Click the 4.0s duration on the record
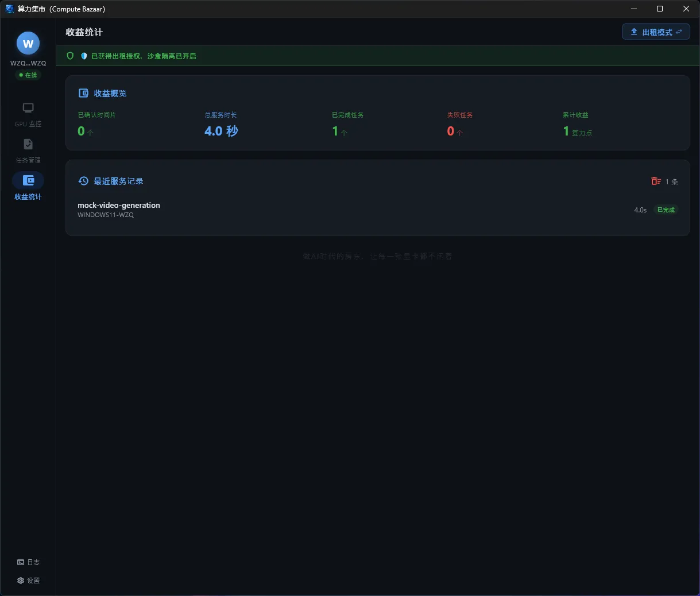This screenshot has width=700, height=596. tap(640, 210)
